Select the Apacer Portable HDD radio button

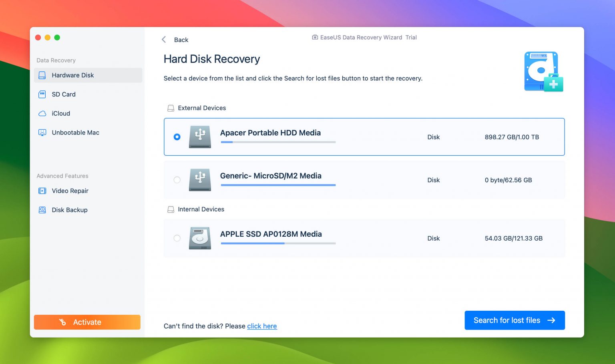pos(177,137)
